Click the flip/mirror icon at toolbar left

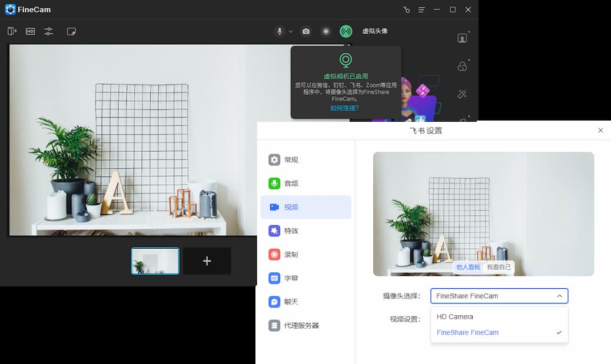click(x=12, y=31)
